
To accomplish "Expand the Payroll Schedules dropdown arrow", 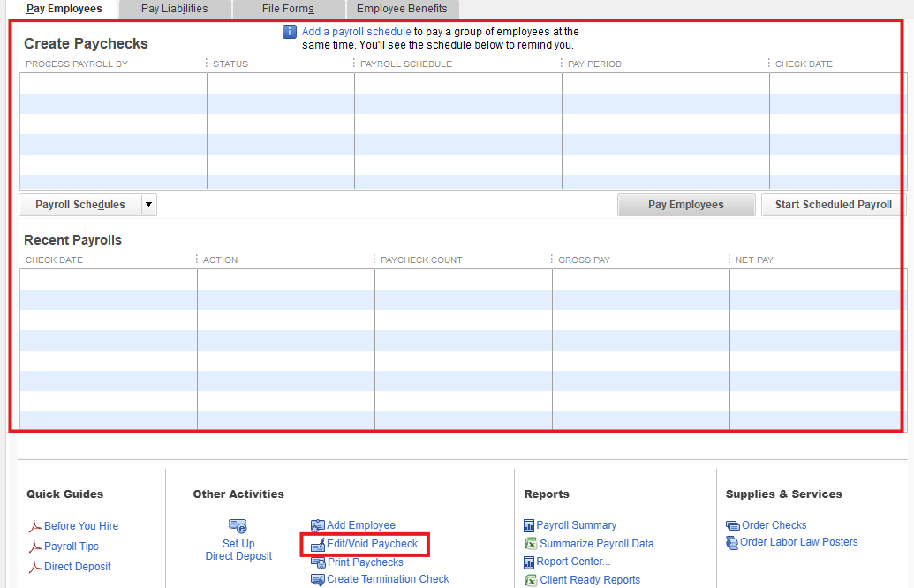I will 148,205.
